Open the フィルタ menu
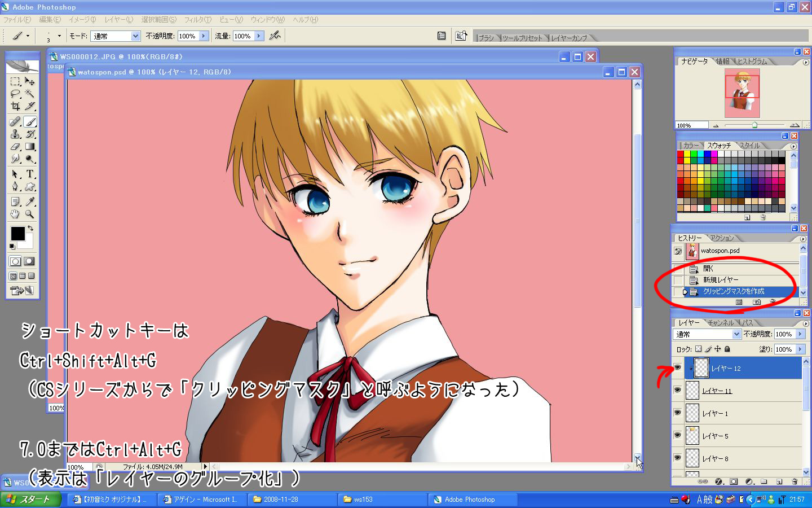Screen dimensions: 812x508 [x=198, y=20]
